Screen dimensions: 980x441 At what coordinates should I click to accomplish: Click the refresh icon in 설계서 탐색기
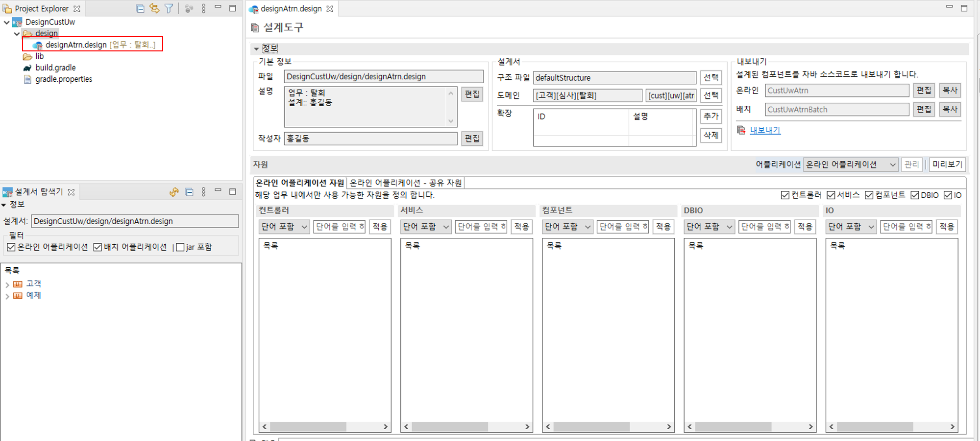click(174, 192)
